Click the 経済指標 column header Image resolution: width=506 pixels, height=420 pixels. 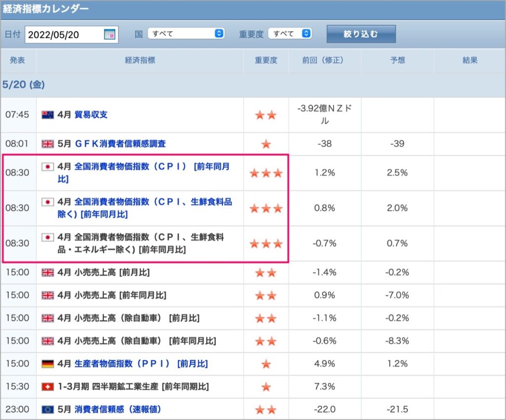pyautogui.click(x=140, y=60)
